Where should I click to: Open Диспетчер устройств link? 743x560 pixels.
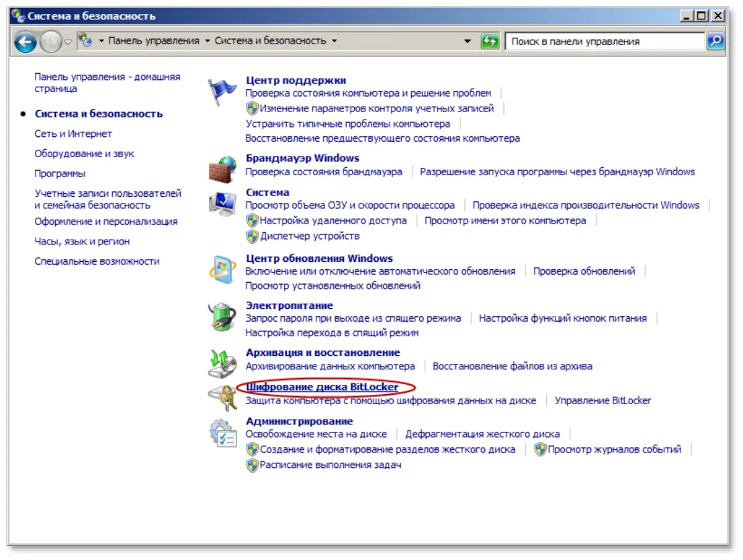tap(310, 236)
